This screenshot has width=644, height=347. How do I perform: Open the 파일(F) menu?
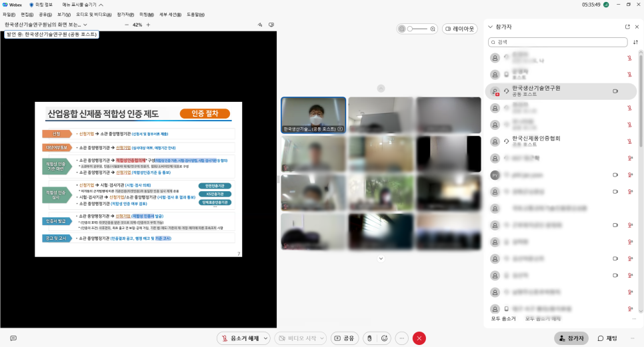[9, 15]
